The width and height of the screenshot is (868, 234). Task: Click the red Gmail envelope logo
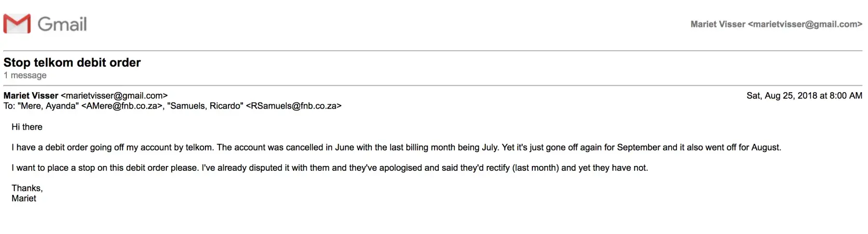click(x=17, y=24)
